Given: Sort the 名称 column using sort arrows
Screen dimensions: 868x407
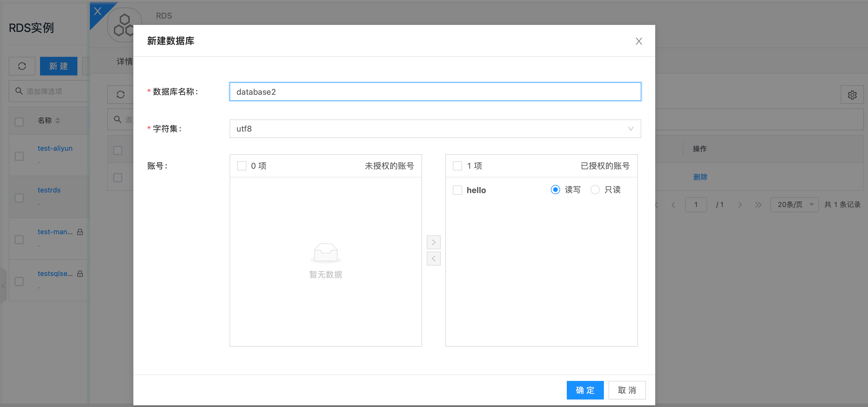Looking at the screenshot, I should point(58,121).
